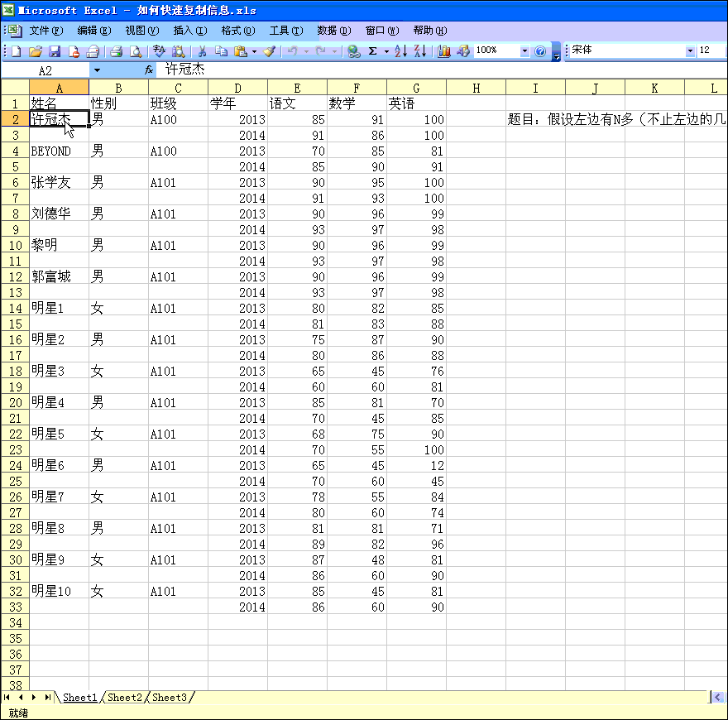Click the Open folder icon

(x=35, y=51)
